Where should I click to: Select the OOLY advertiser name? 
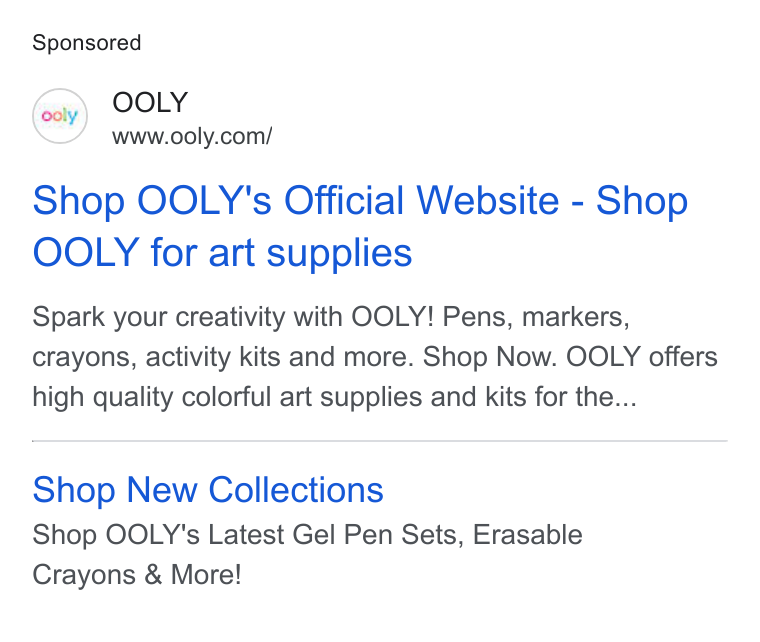(x=150, y=102)
